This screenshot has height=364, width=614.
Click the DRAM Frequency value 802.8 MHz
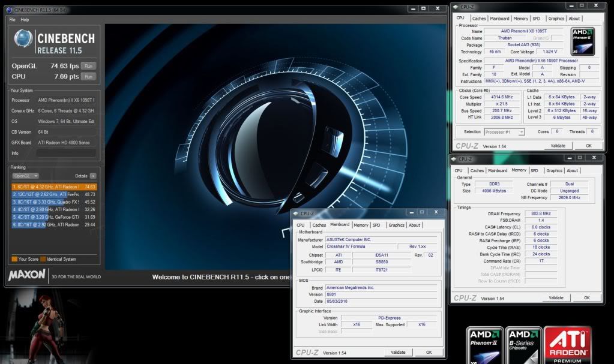(541, 213)
